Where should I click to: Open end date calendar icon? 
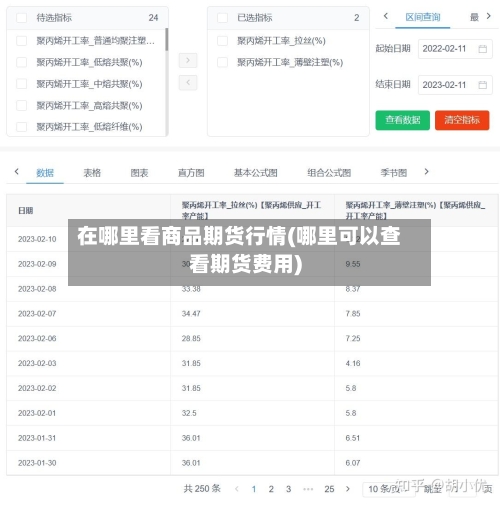(x=482, y=85)
